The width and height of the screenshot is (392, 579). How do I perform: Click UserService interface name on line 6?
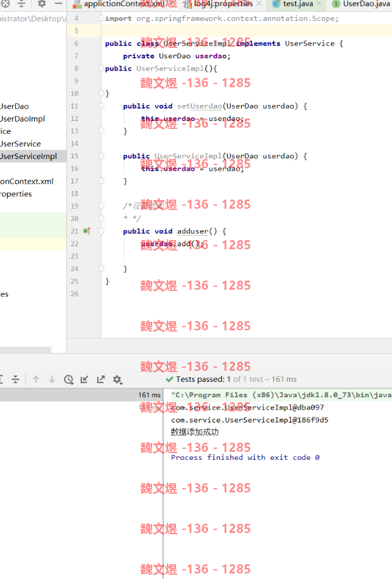pos(310,43)
